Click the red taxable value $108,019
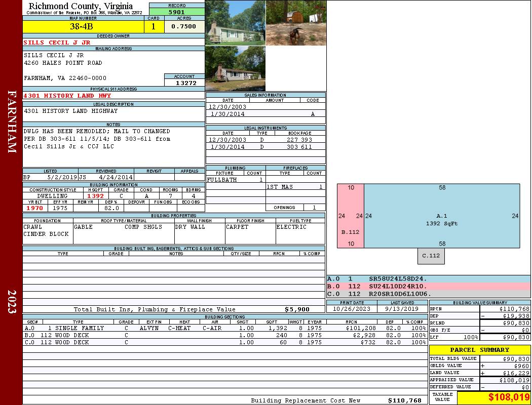 click(x=509, y=397)
